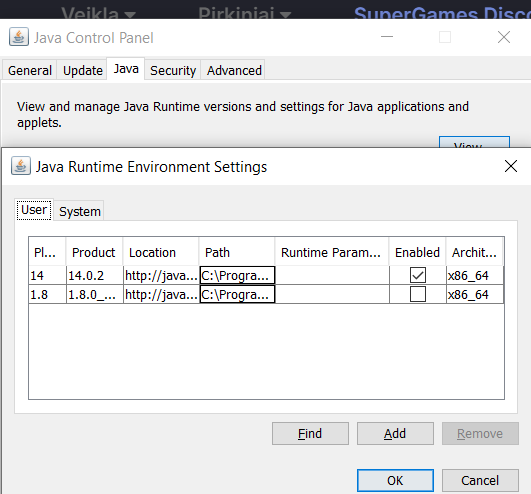The image size is (531, 494).
Task: Select the 1.8.0_... product cell
Action: click(x=94, y=294)
